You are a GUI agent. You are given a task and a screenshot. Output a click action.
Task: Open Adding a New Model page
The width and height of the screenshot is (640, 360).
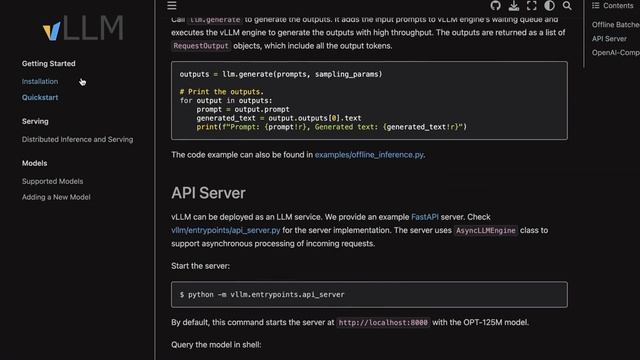[56, 197]
